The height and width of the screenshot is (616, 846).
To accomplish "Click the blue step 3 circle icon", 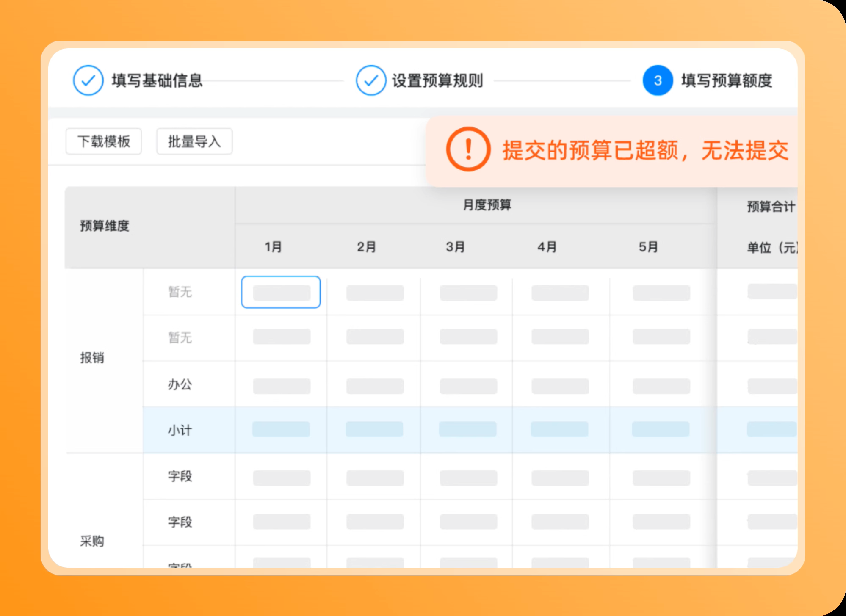I will point(658,80).
